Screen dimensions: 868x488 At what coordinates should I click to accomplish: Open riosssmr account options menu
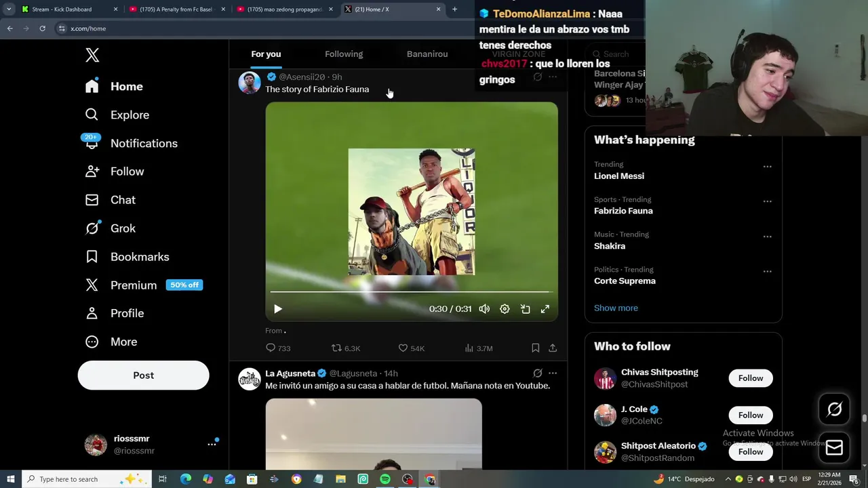[x=212, y=444]
